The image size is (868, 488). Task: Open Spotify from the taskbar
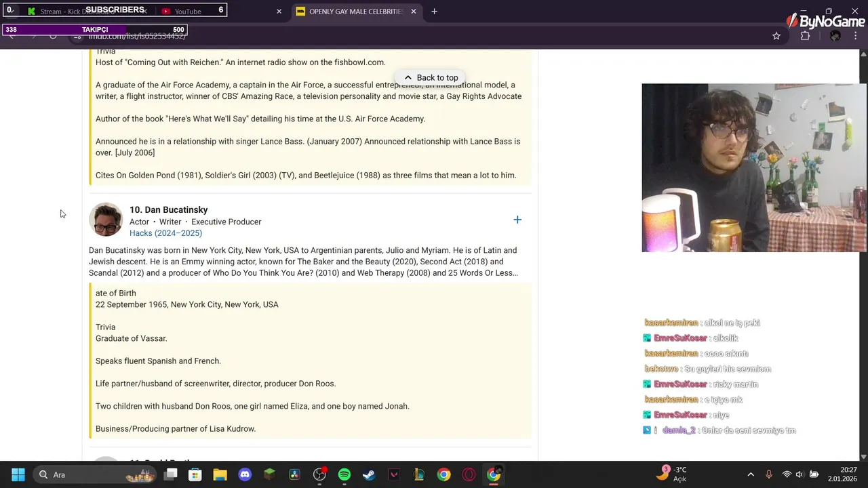344,474
